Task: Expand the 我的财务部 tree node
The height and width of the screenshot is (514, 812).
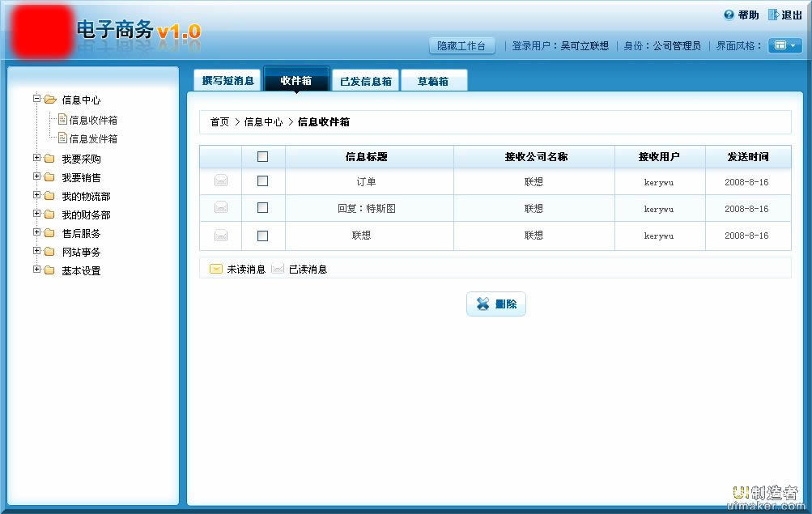Action: 36,214
